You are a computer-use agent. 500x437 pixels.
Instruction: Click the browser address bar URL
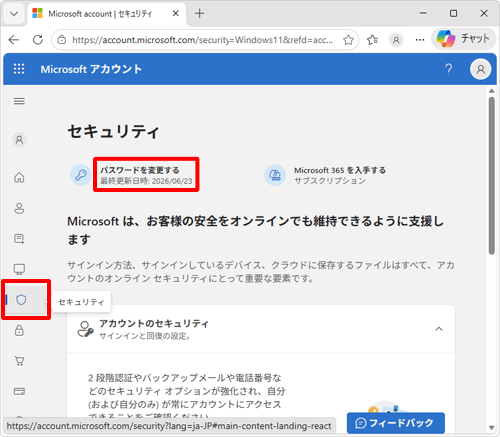[202, 40]
